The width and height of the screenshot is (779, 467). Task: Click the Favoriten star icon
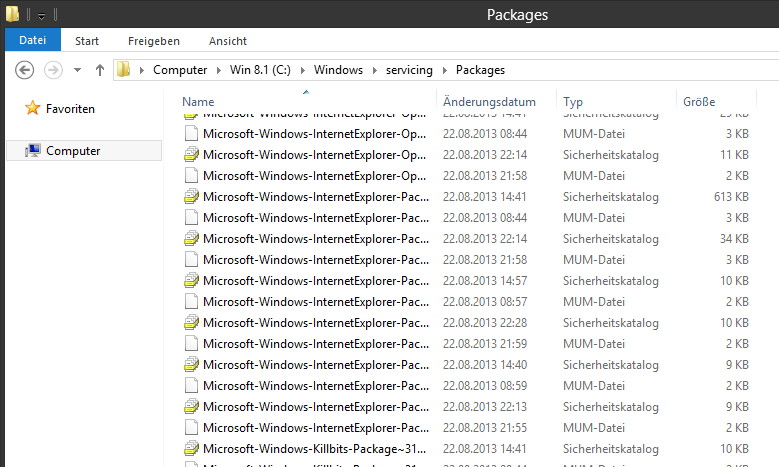pos(33,107)
